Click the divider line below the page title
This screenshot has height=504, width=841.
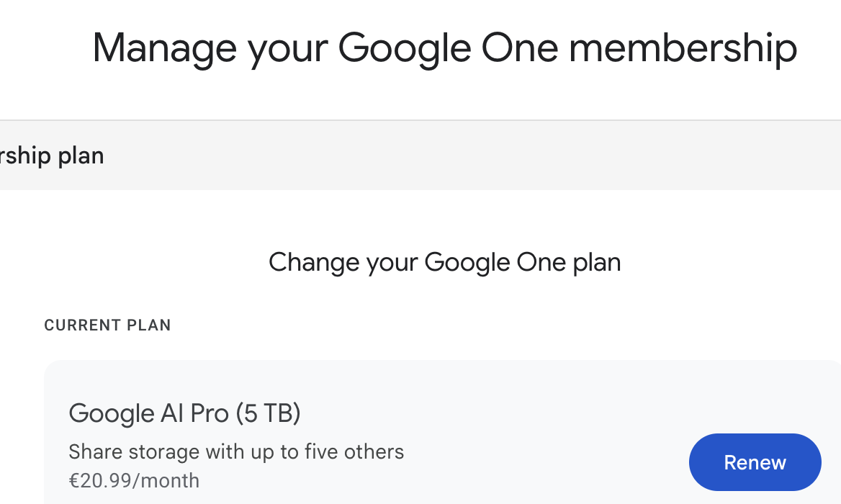(420, 120)
